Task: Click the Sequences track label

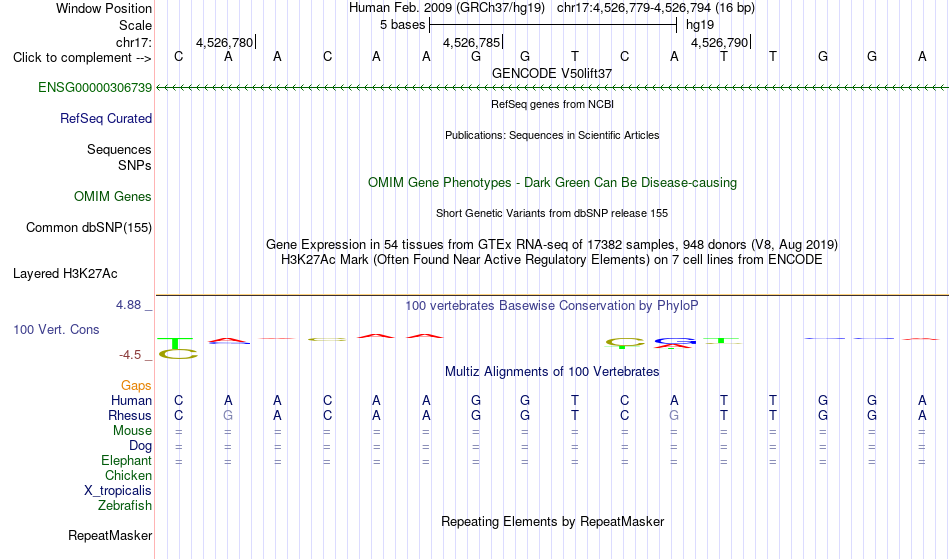Action: tap(119, 149)
